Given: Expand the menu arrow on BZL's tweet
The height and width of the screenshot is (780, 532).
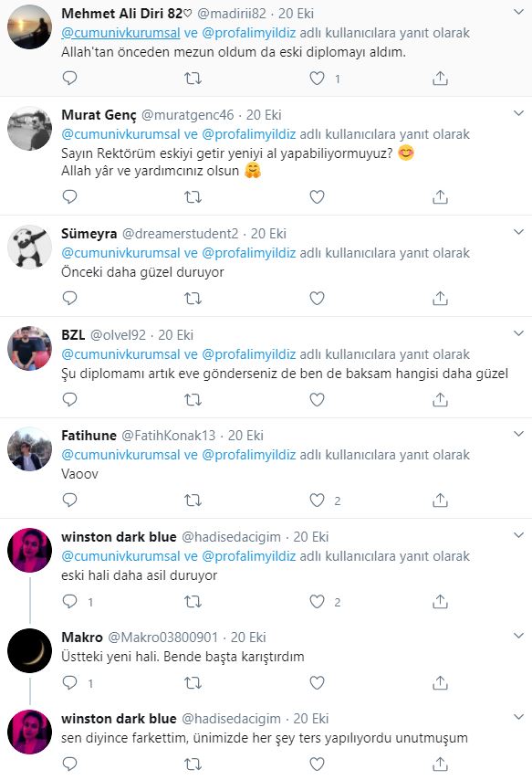Looking at the screenshot, I should 518,333.
